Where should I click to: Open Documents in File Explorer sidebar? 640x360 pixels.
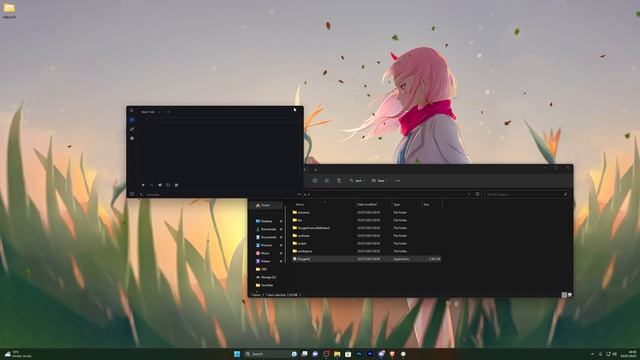point(268,237)
